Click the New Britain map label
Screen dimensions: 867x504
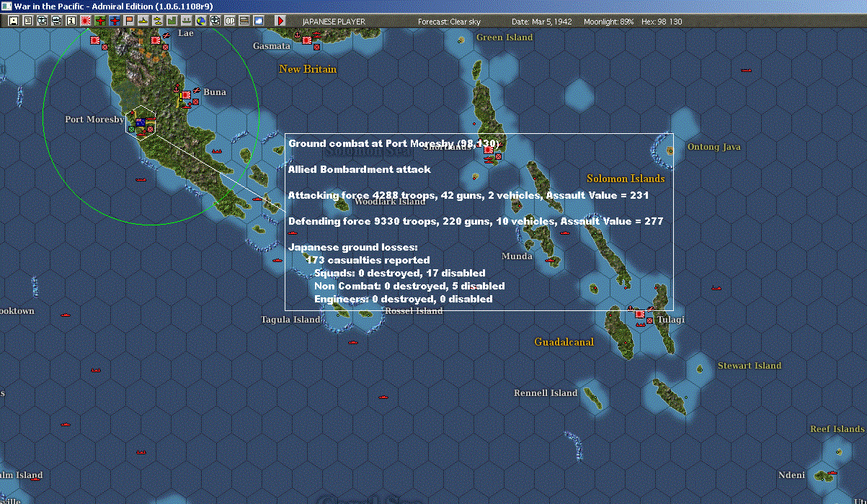point(308,69)
